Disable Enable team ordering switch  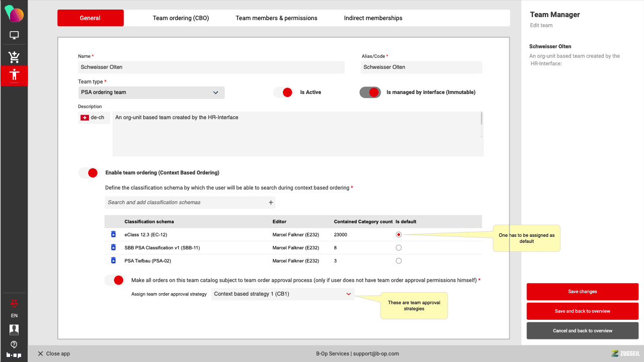point(89,173)
